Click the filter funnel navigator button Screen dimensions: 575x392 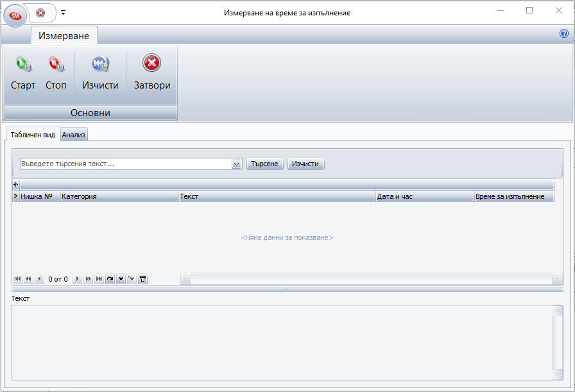(x=142, y=279)
